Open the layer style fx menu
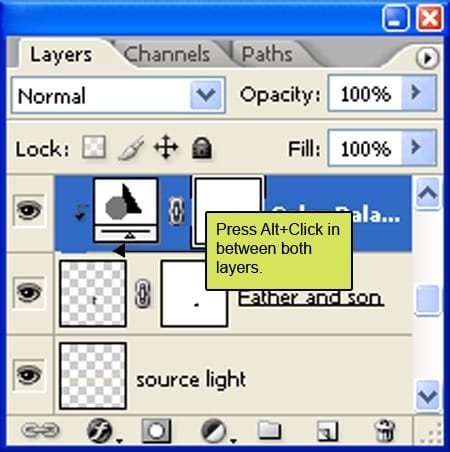Screen dimensions: 450x452 click(x=101, y=431)
